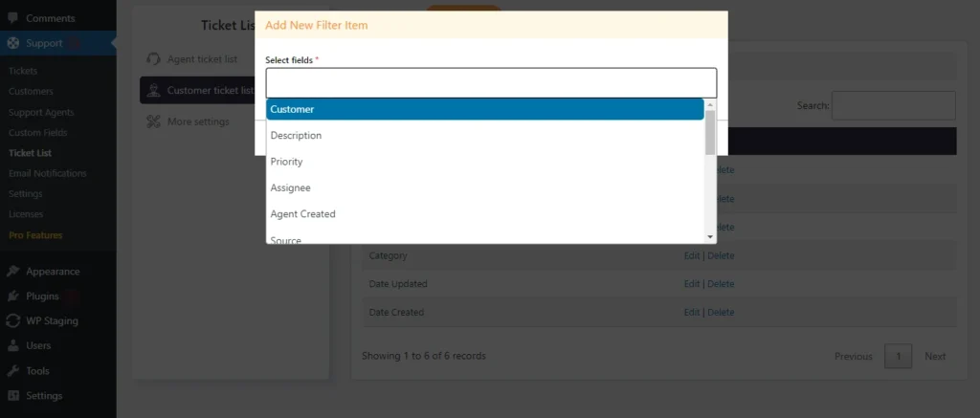The width and height of the screenshot is (980, 418).
Task: Choose the partially visible Source option
Action: pyautogui.click(x=485, y=238)
